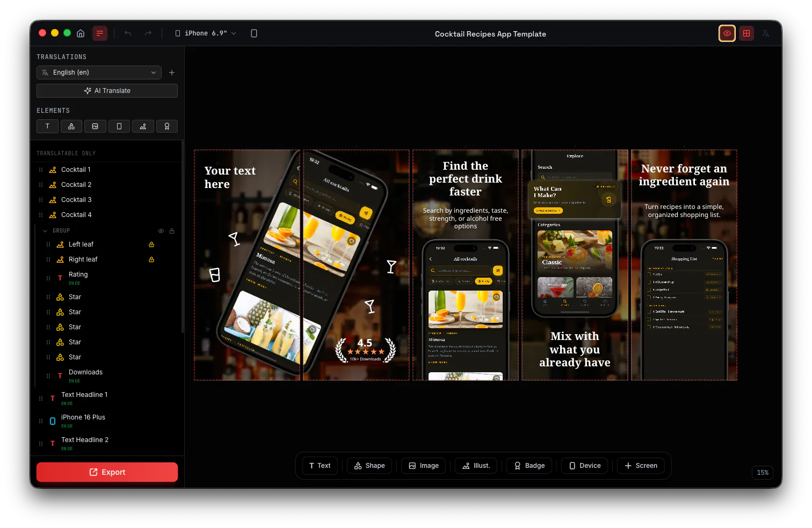
Task: Click the Text button in bottom toolbar
Action: click(x=320, y=466)
